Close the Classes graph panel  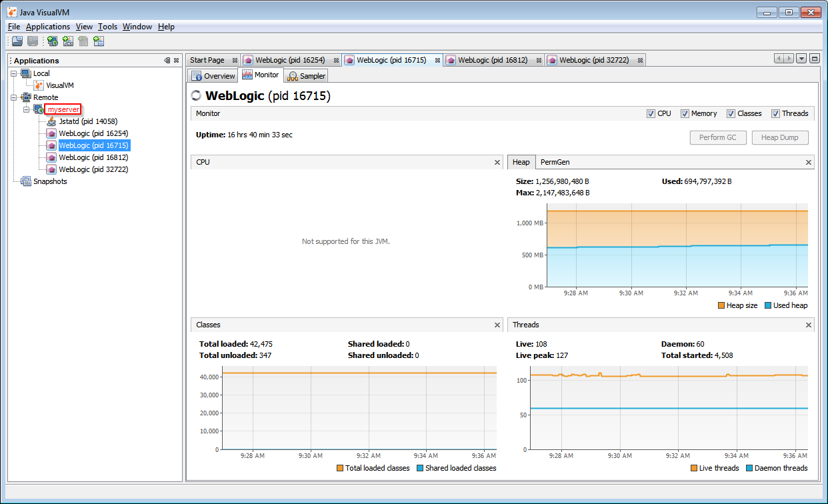pos(497,325)
